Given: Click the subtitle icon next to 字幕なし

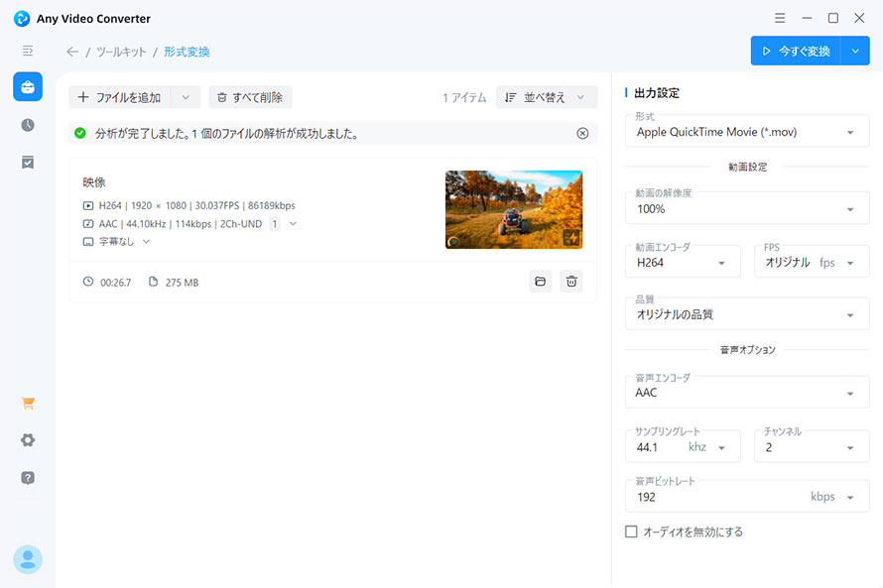Looking at the screenshot, I should 88,242.
